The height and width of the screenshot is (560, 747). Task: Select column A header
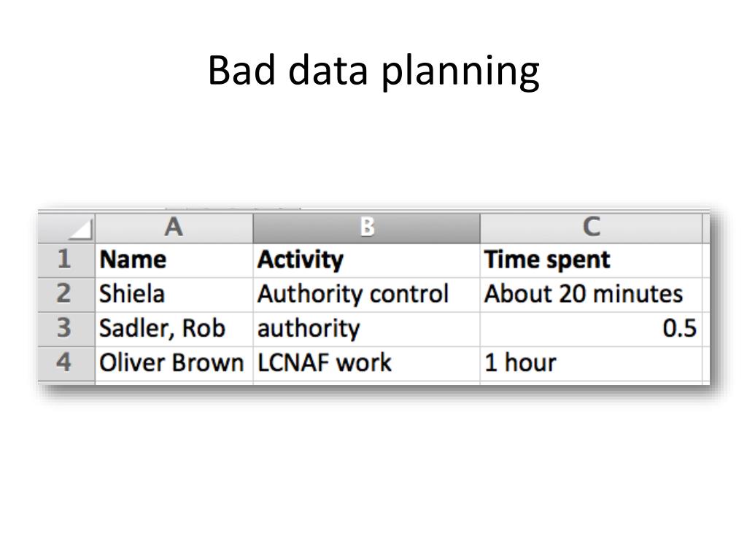coord(174,227)
